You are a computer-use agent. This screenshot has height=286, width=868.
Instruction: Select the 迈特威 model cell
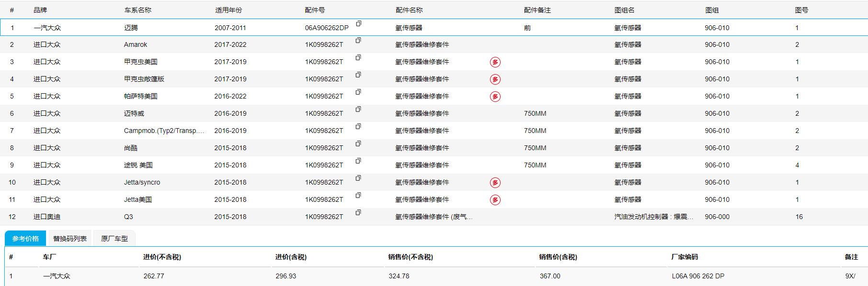134,113
